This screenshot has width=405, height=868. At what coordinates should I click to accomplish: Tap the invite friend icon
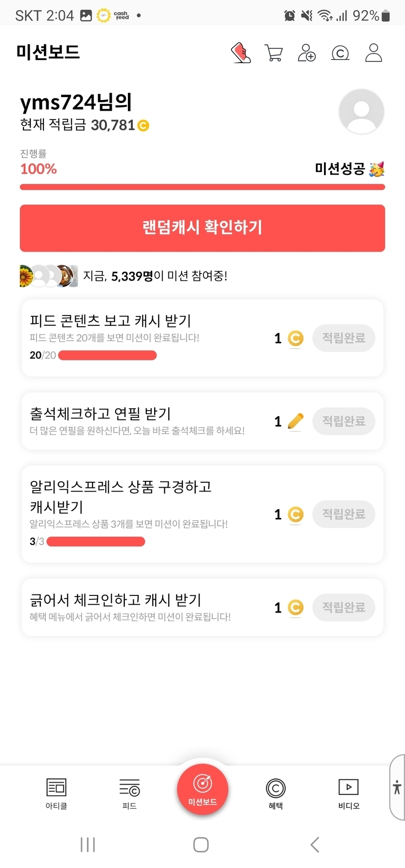pyautogui.click(x=307, y=53)
